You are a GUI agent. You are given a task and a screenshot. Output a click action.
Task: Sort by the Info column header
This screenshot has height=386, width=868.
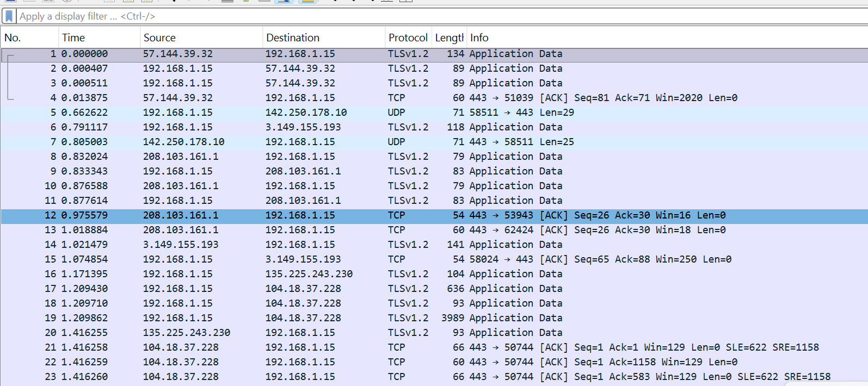pyautogui.click(x=667, y=38)
